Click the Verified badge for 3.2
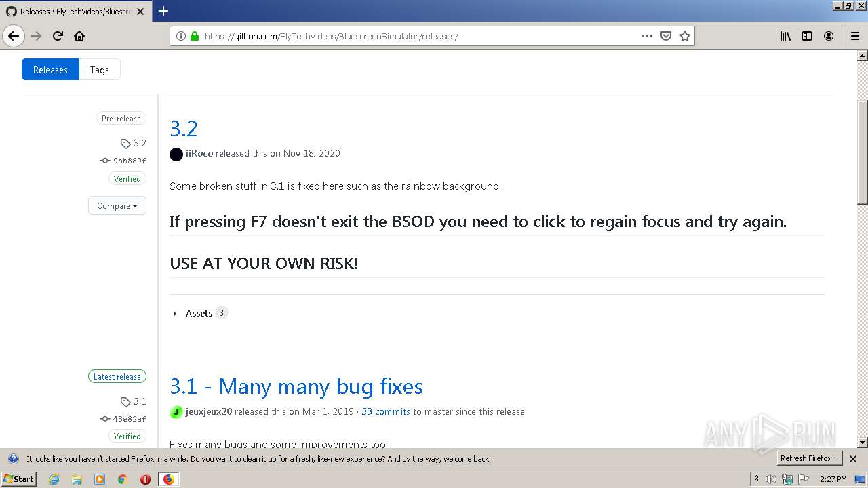This screenshot has width=868, height=488. pos(127,179)
